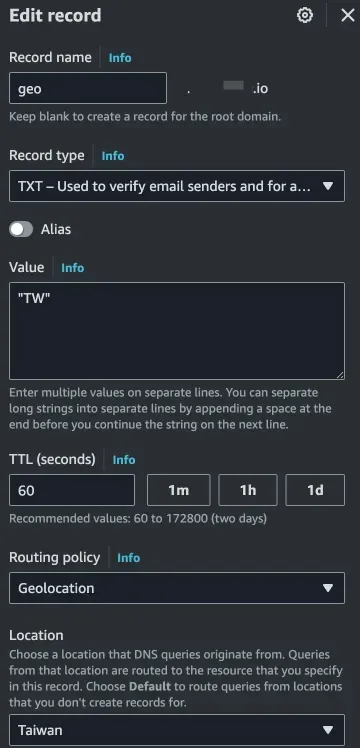Set TTL with the 1m button
This screenshot has width=360, height=748.
pos(179,490)
